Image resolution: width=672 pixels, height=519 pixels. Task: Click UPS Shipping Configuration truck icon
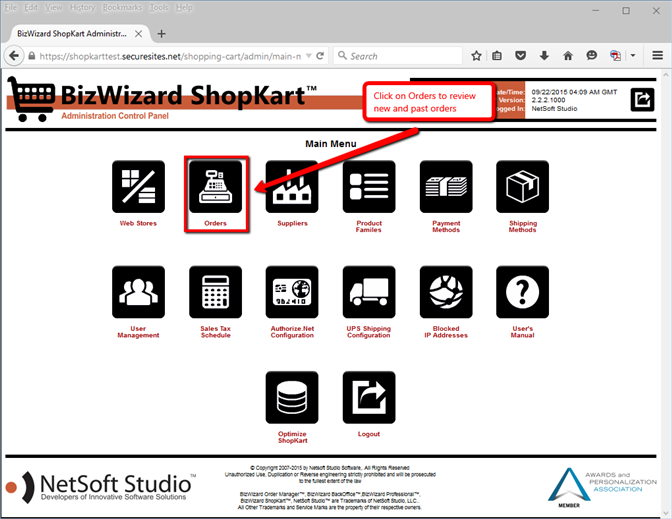pos(369,292)
